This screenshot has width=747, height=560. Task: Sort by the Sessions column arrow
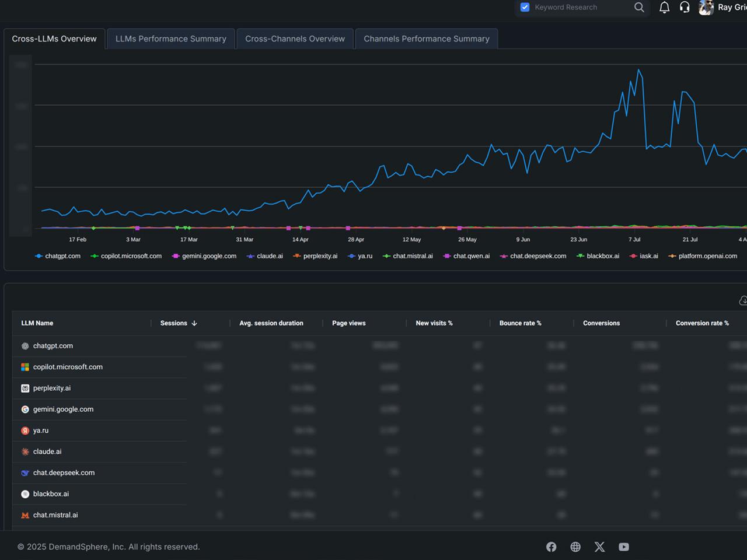(194, 323)
